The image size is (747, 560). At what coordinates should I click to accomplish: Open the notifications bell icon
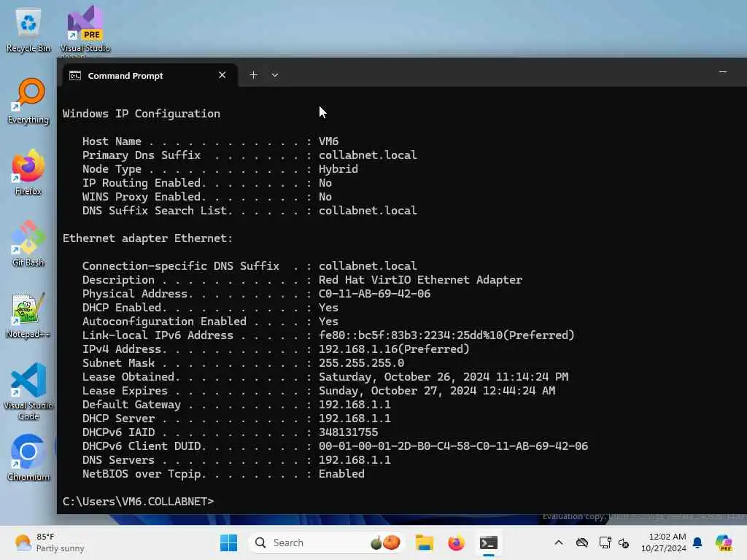[x=697, y=542]
